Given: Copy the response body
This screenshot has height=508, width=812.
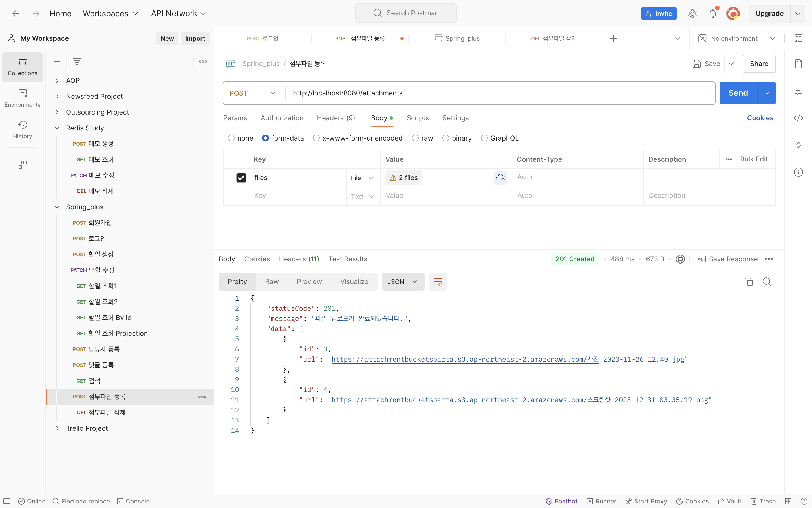Looking at the screenshot, I should tap(749, 282).
